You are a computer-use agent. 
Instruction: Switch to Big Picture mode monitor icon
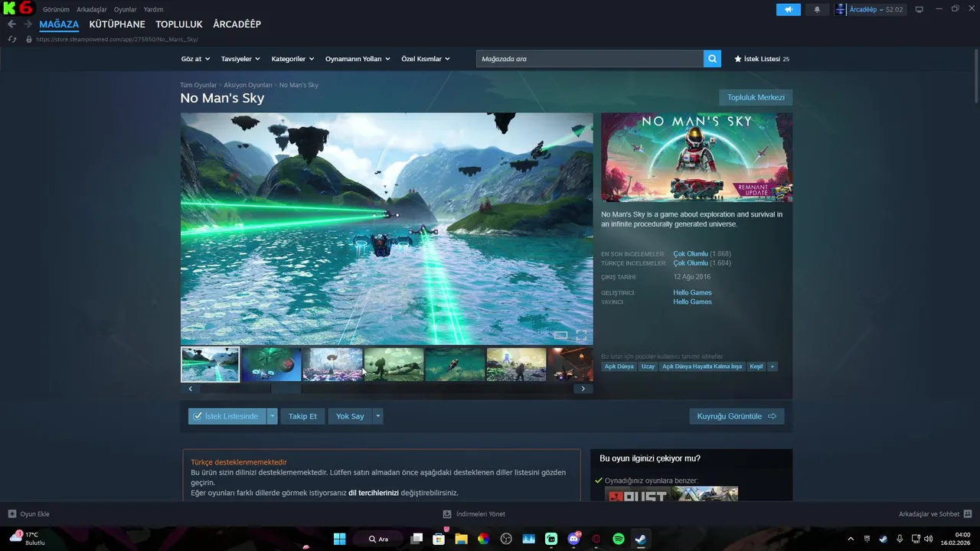[920, 9]
